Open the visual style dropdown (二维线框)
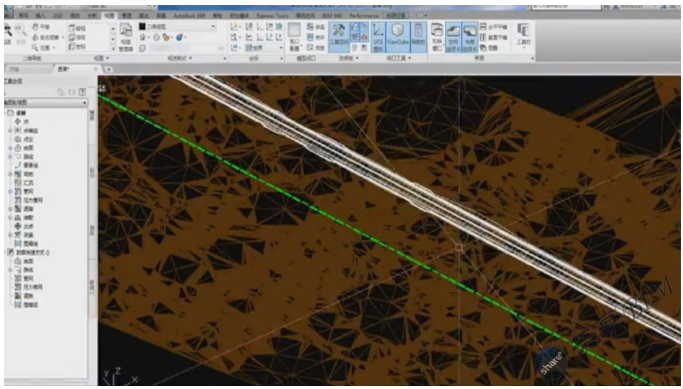This screenshot has width=683, height=389. click(x=177, y=27)
